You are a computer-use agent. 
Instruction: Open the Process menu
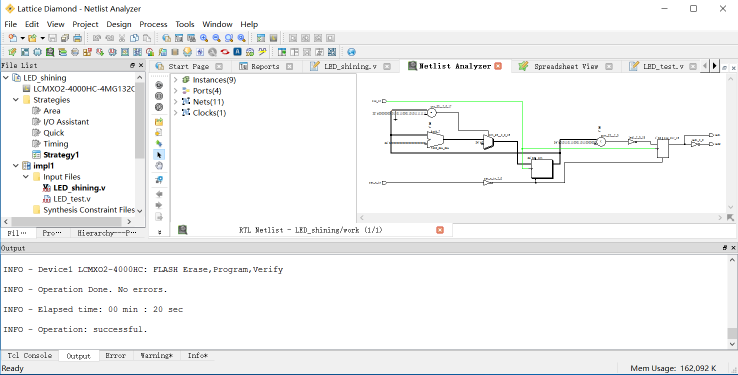153,24
